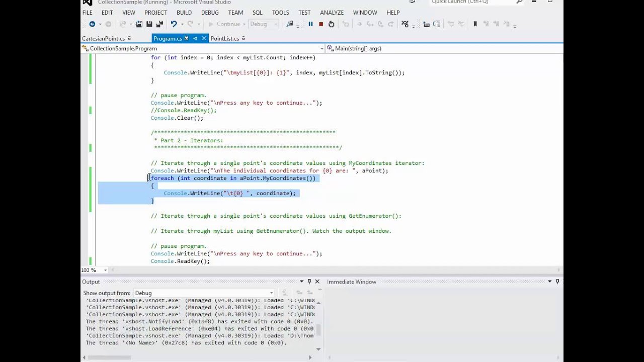Click the Quick Launch magnifier icon
Screen dimensions: 644x362
(520, 3)
